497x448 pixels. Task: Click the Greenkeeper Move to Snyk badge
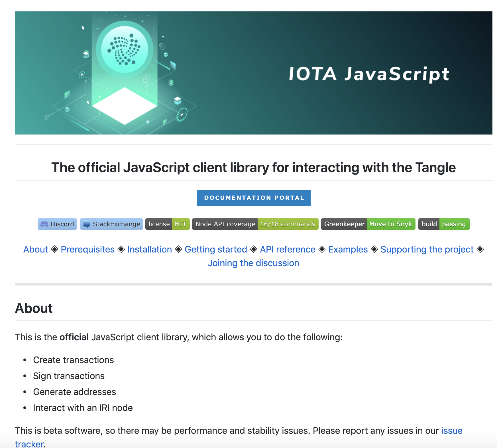[x=368, y=224]
